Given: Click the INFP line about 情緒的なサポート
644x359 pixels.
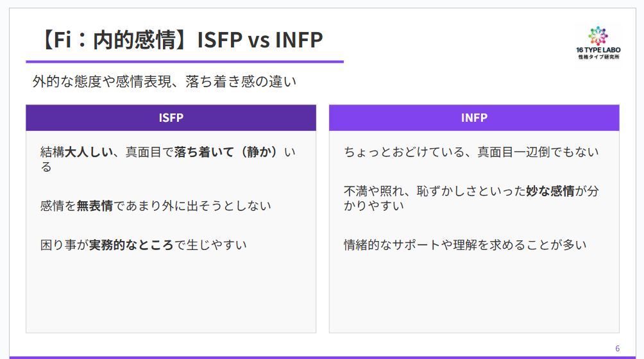Looking at the screenshot, I should click(465, 245).
